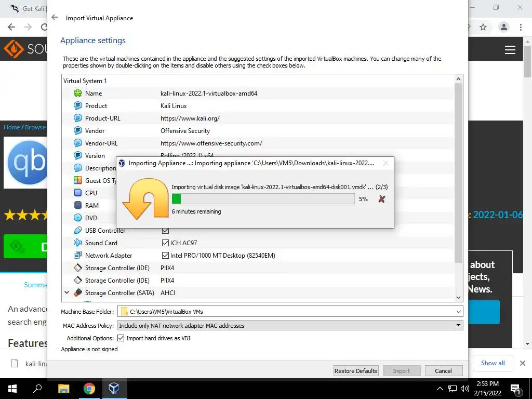
Task: Open the Machine Base Folder dropdown
Action: point(458,312)
